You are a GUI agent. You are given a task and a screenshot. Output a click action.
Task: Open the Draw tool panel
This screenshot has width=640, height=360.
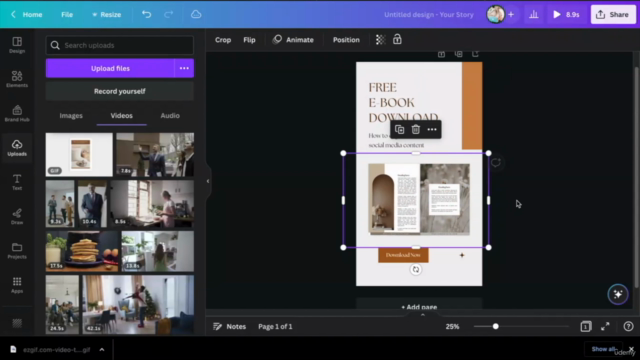(x=17, y=216)
